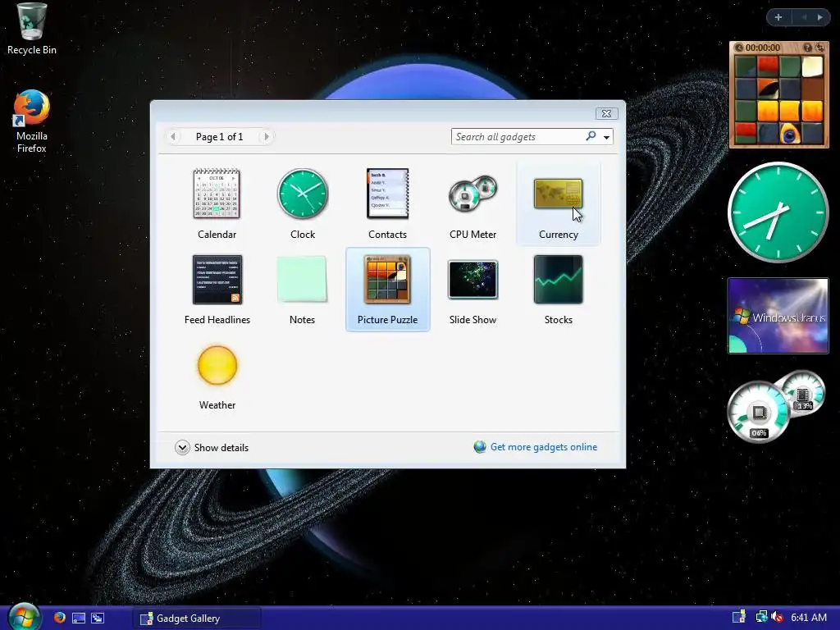Click the sidebar add gadgets plus button
Screen dimensions: 840x630
click(x=778, y=17)
